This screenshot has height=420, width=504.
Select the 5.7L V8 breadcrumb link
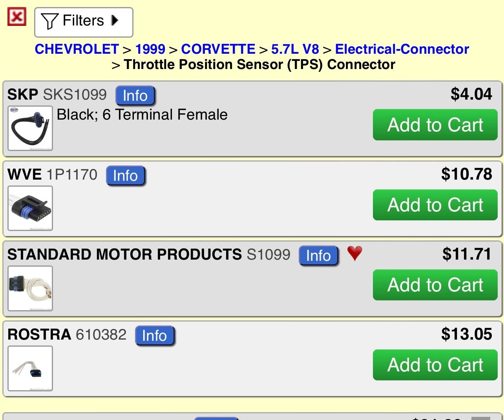[x=295, y=49]
